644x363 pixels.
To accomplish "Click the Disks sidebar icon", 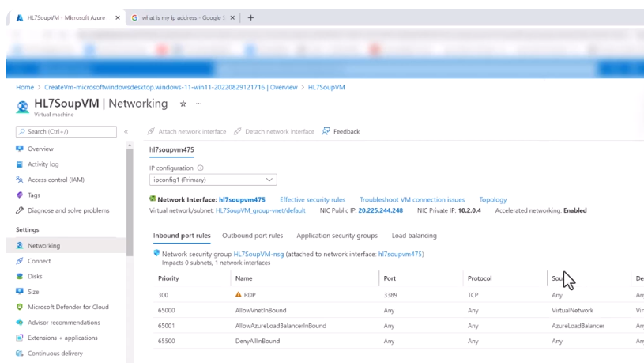I will [x=19, y=276].
